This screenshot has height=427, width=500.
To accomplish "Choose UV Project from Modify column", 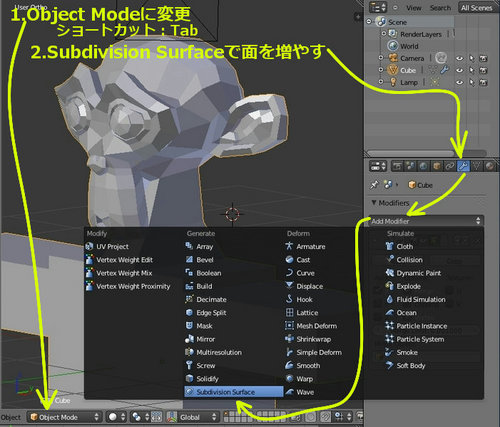I will tap(112, 246).
